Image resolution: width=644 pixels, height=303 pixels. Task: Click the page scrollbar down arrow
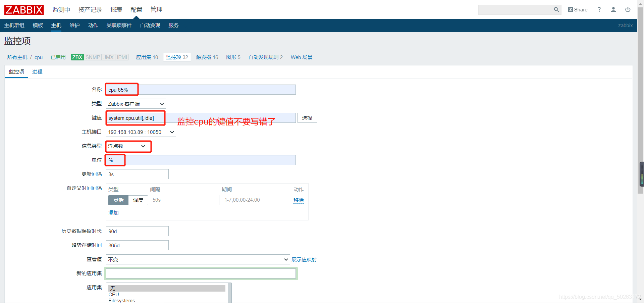coord(640,299)
